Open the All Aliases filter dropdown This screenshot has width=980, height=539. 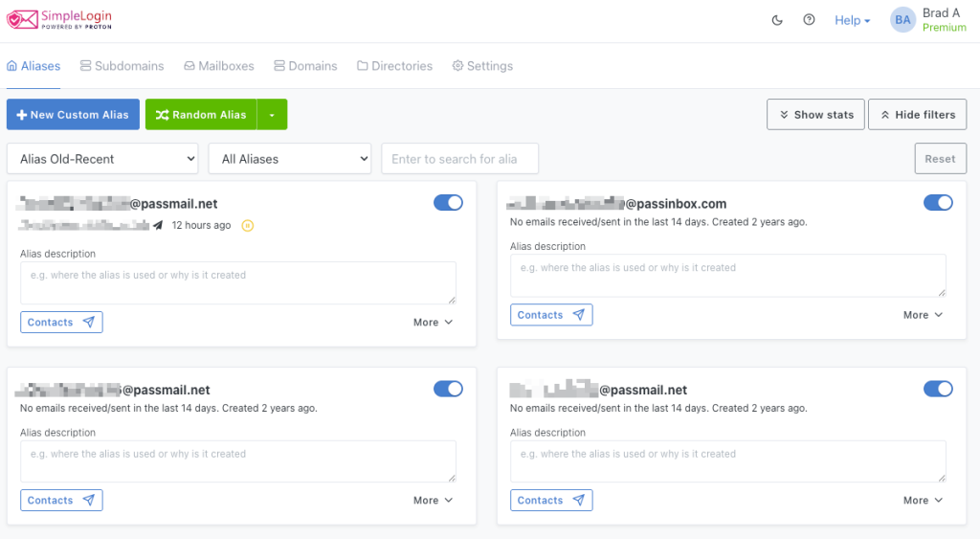coord(290,159)
